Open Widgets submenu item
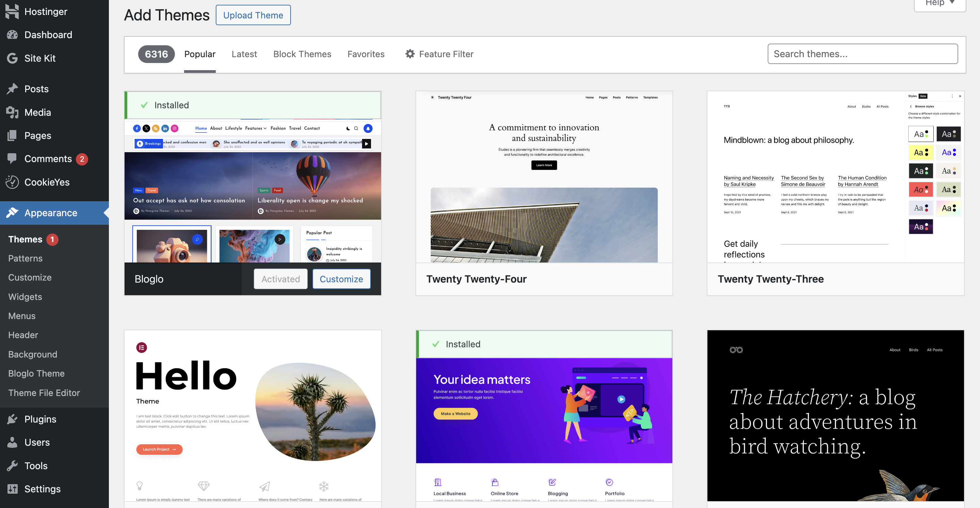This screenshot has height=508, width=980. point(25,297)
